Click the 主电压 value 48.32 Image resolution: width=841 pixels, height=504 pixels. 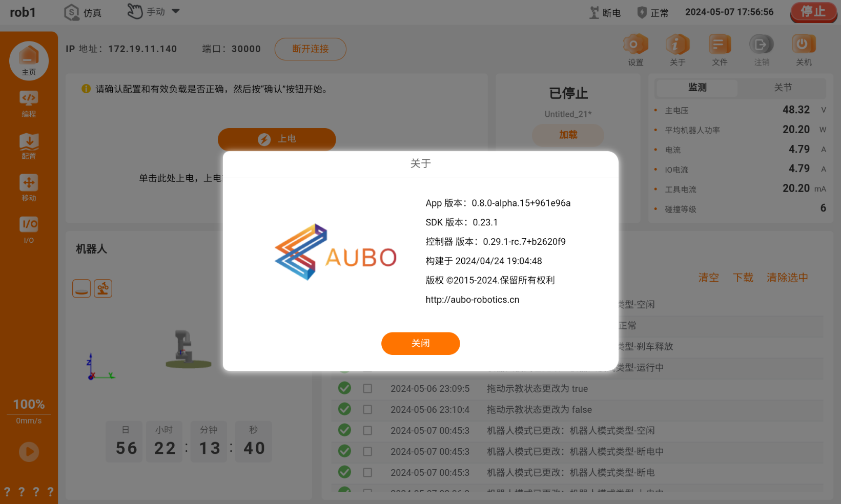coord(796,110)
